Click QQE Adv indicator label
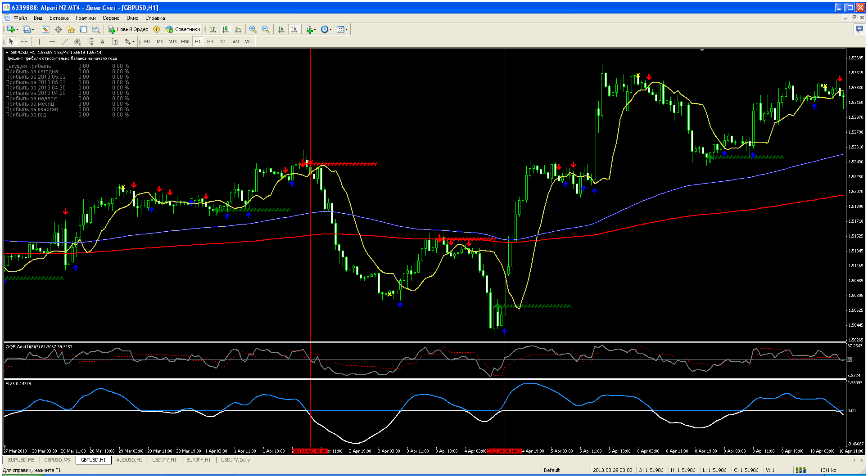The width and height of the screenshot is (868, 476). [39, 346]
